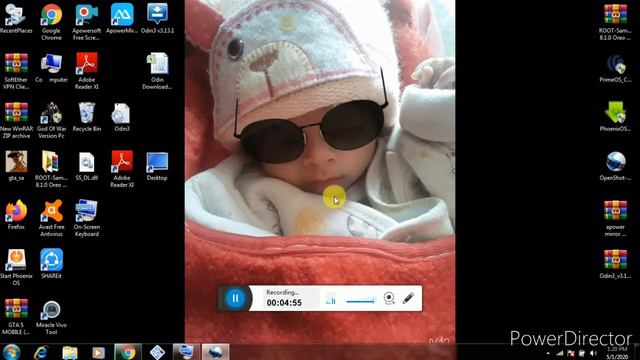The height and width of the screenshot is (360, 640).
Task: Open RecentPlaces desktop shortcut
Action: [x=16, y=19]
